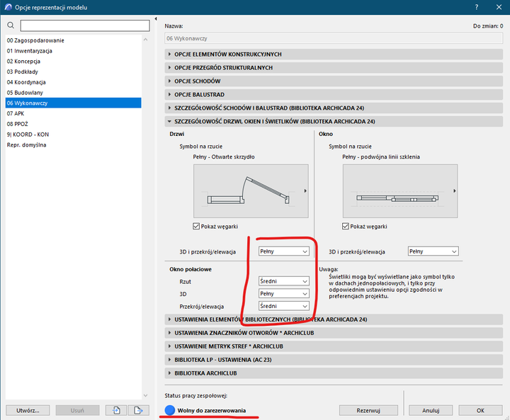Expand Ustawienia elementów bibliotecznych section
Viewport: 510px width, 420px height.
[334, 319]
